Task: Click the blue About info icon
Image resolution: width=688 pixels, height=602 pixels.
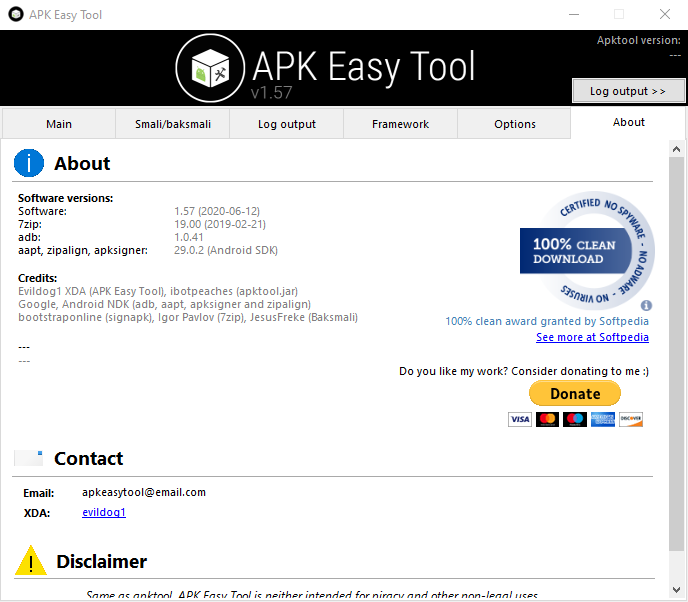Action: coord(29,163)
